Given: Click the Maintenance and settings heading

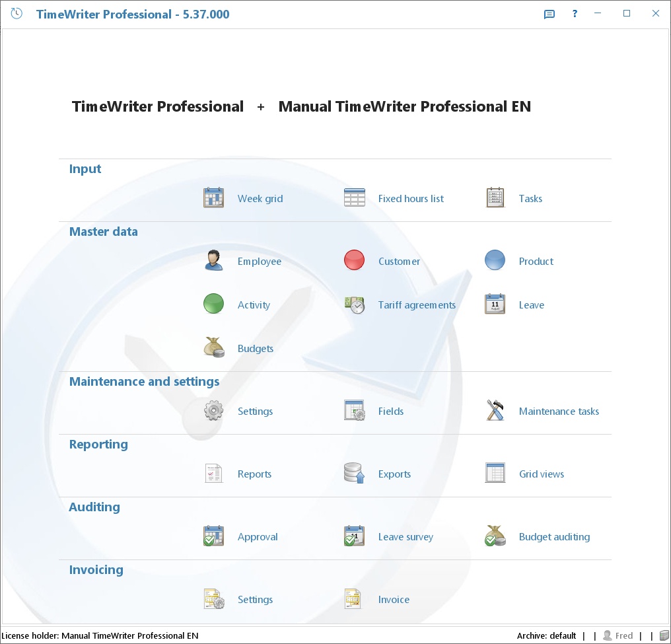Looking at the screenshot, I should tap(144, 381).
